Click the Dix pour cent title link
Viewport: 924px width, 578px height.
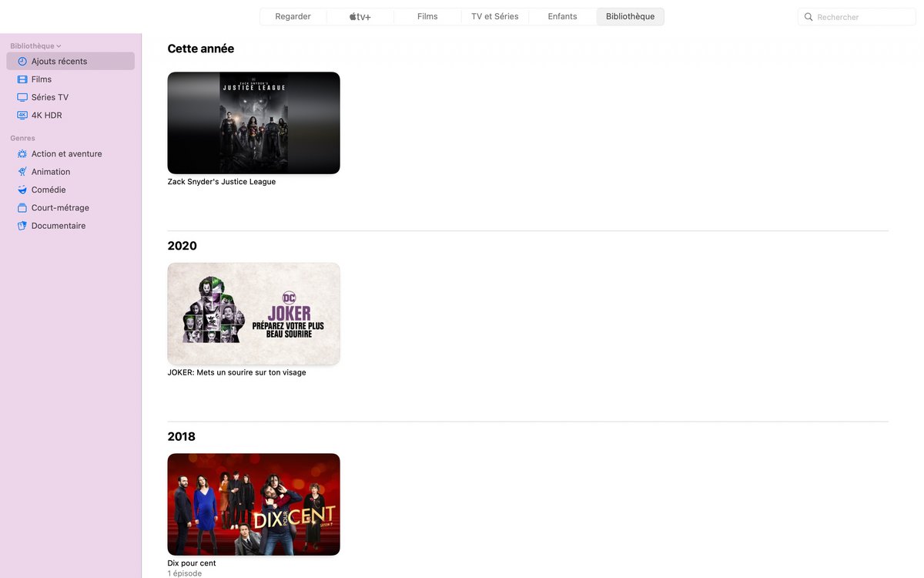tap(192, 563)
